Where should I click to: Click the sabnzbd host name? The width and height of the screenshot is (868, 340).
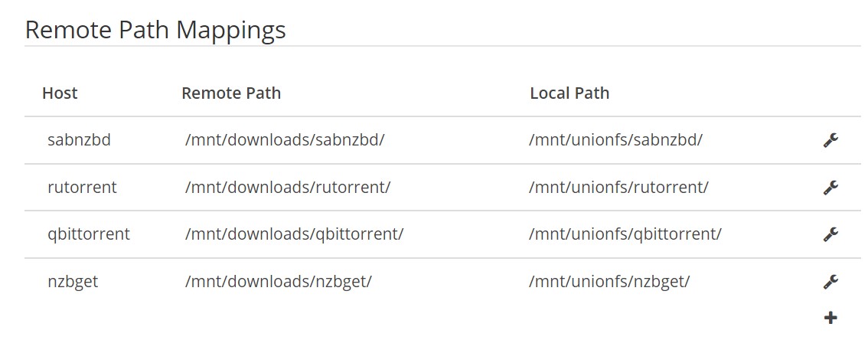79,140
